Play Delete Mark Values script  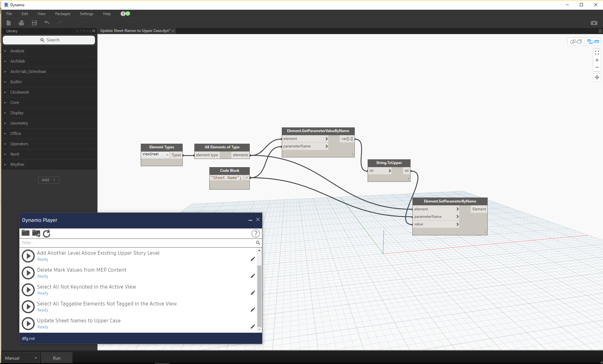(28, 273)
